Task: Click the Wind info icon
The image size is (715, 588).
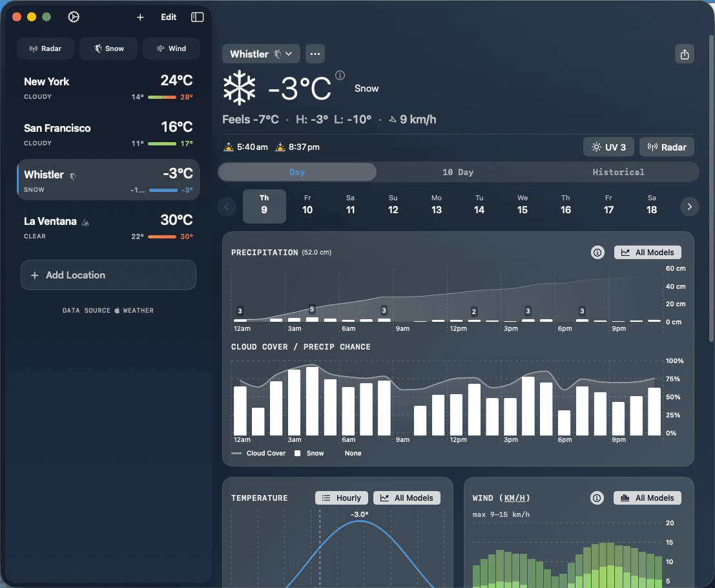Action: [x=596, y=498]
